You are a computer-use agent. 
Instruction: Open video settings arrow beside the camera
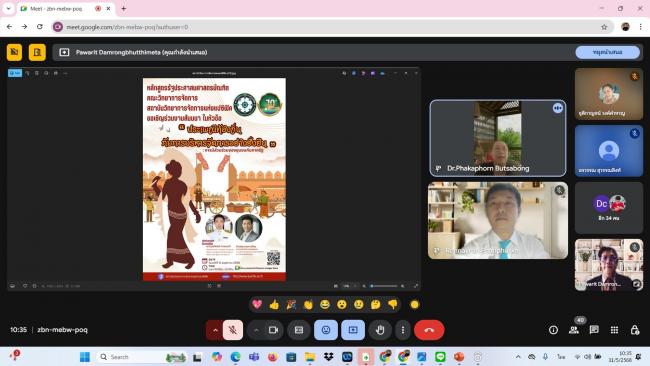[256, 330]
